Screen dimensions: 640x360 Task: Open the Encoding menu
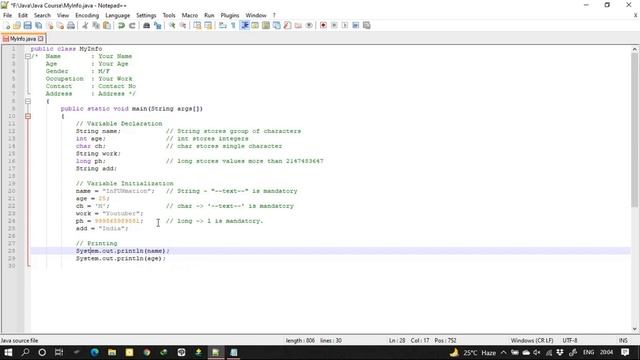[x=87, y=15]
